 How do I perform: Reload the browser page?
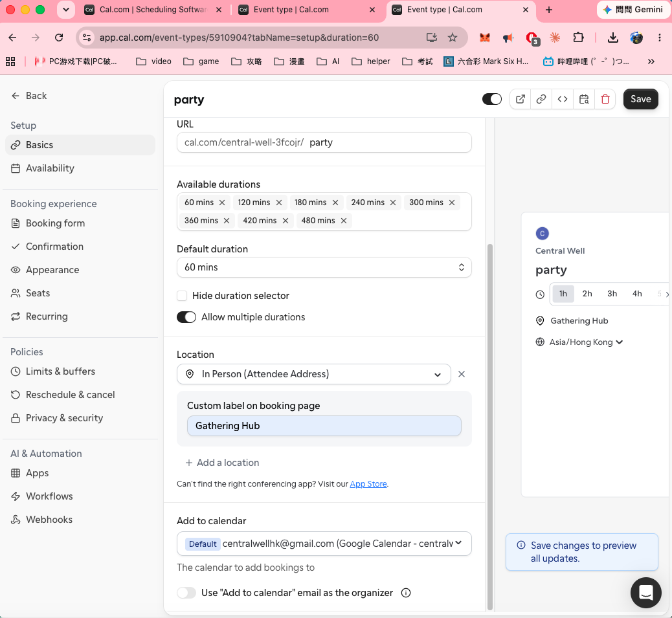[x=59, y=38]
